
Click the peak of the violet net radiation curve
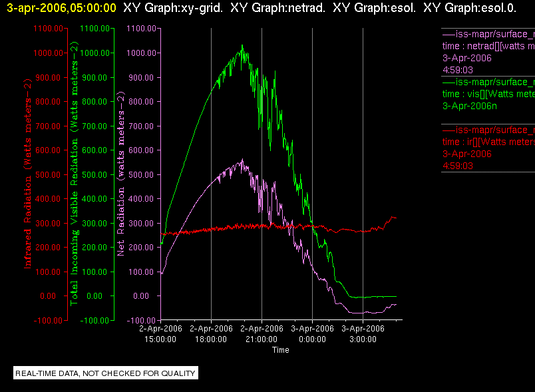click(243, 159)
